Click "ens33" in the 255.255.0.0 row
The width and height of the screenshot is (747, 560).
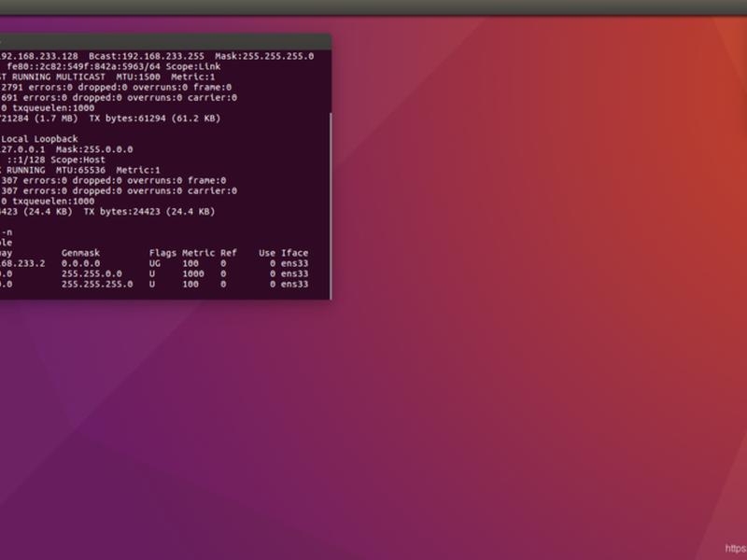[x=294, y=273]
